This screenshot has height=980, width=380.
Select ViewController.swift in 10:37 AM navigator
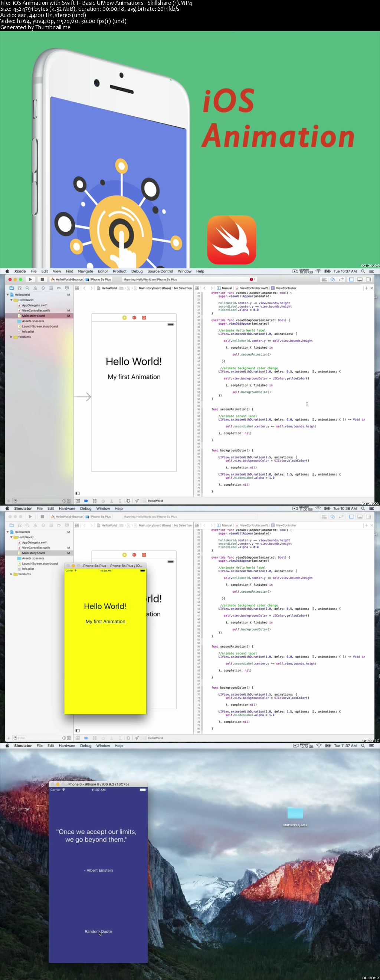pyautogui.click(x=36, y=311)
